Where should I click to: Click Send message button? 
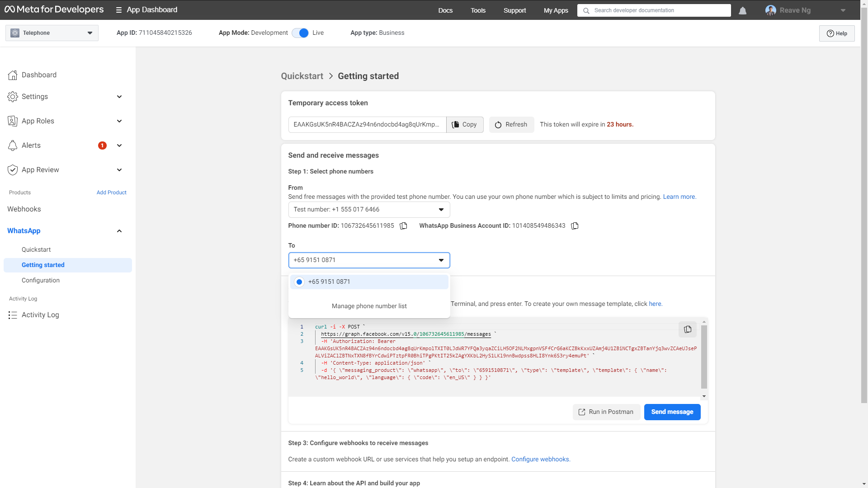click(x=672, y=412)
